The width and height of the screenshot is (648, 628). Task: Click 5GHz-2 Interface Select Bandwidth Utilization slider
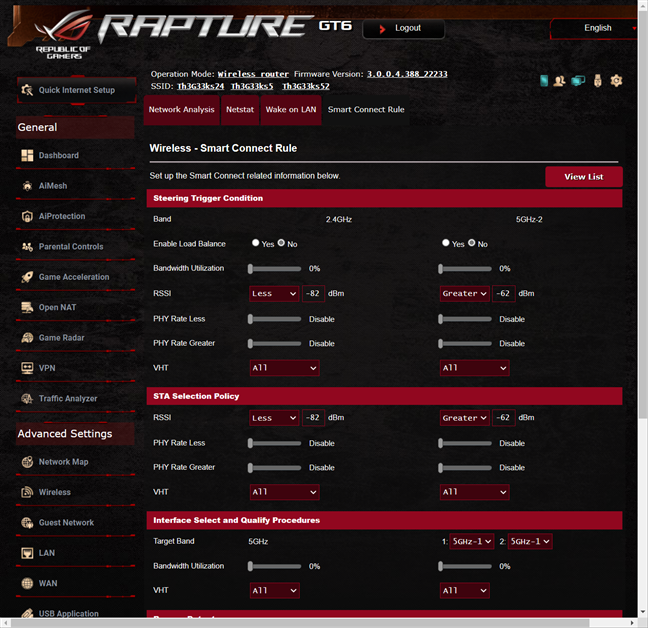coord(465,566)
